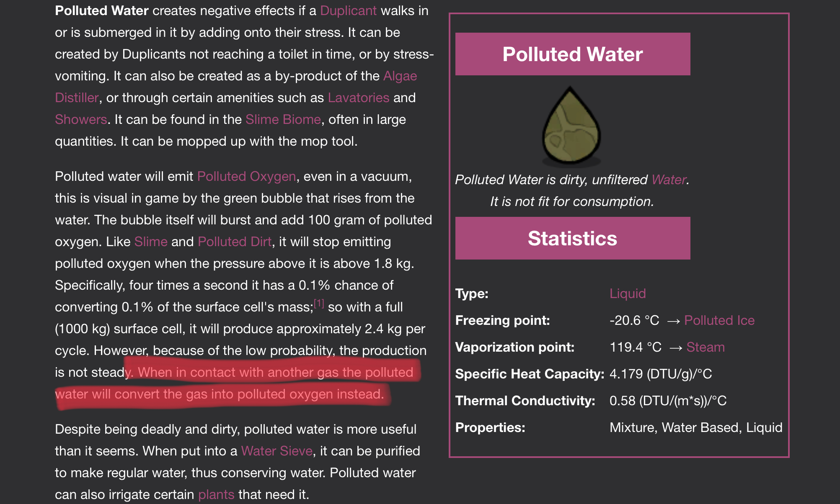Click the Polluted Water droplet image
Viewport: 840px width, 504px height.
571,126
